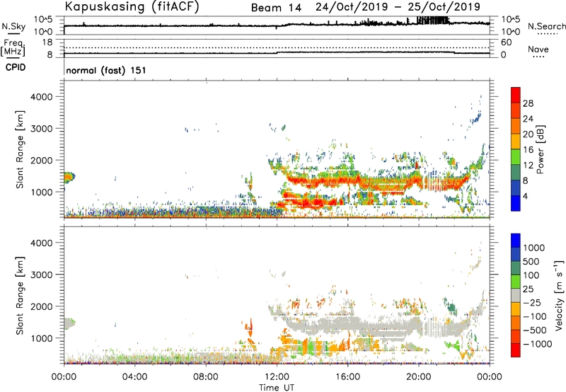Select the 'Power [dB]' color bar label
The width and height of the screenshot is (566, 392).
click(x=540, y=149)
